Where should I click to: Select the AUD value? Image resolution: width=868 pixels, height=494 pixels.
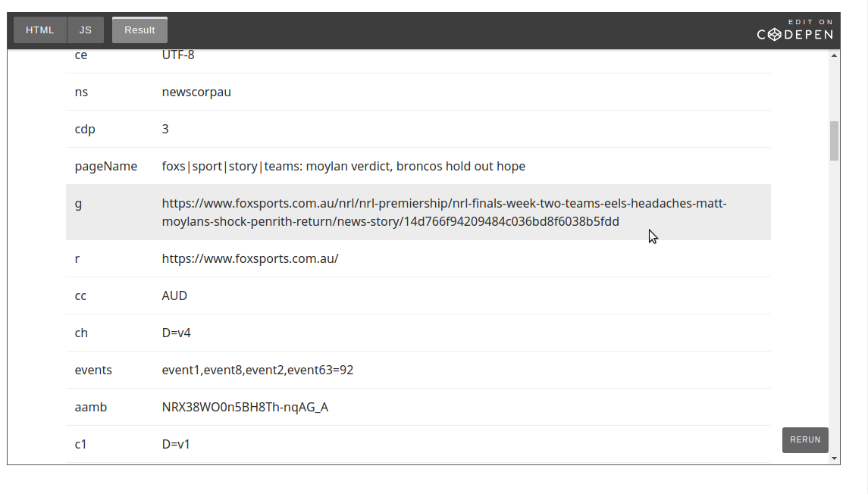(x=174, y=295)
